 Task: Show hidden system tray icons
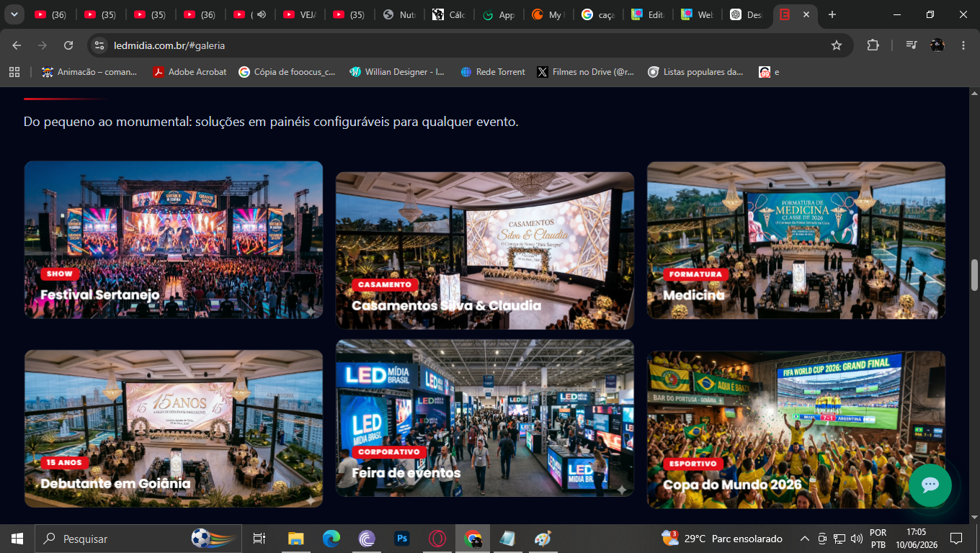click(805, 539)
